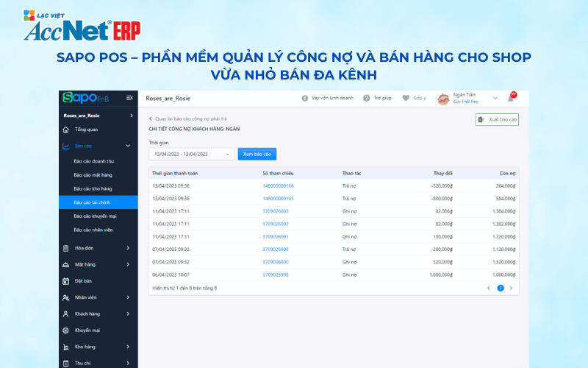Image resolution: width=588 pixels, height=368 pixels.
Task: Click the Hóa đơn invoice icon
Action: (x=65, y=248)
